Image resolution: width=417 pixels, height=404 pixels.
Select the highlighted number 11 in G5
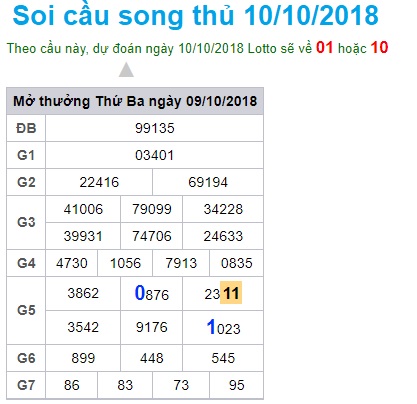pyautogui.click(x=231, y=293)
